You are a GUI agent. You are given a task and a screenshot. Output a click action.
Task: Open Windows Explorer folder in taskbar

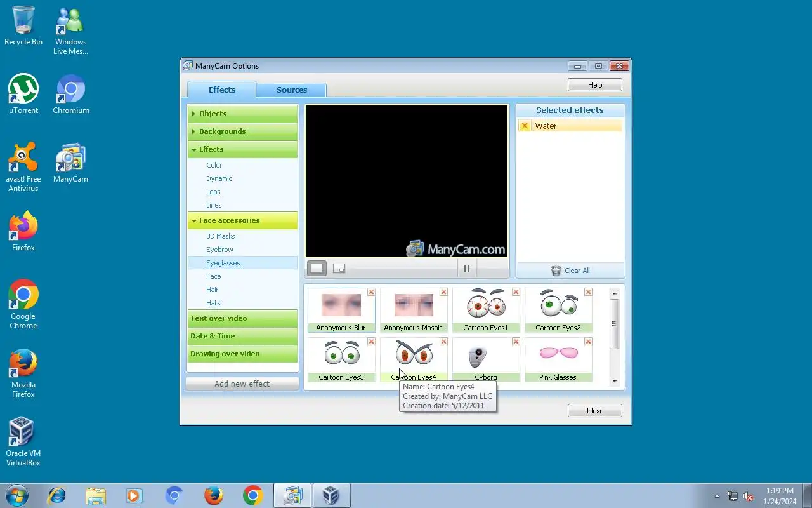coord(96,495)
